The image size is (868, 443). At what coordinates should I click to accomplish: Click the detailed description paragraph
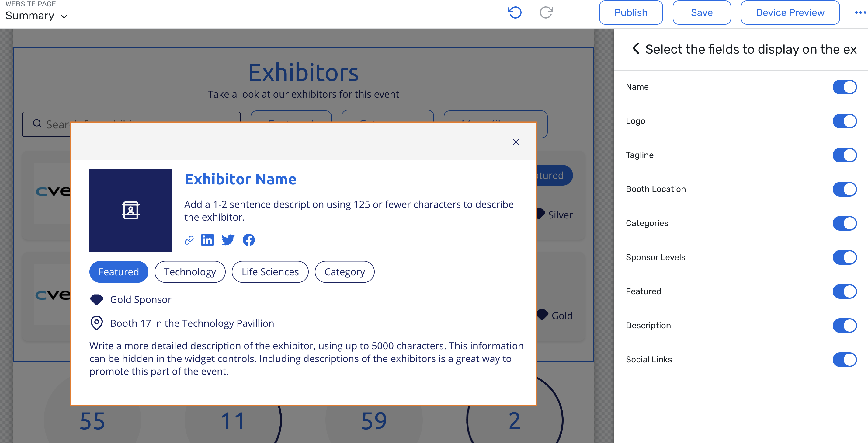tap(306, 358)
